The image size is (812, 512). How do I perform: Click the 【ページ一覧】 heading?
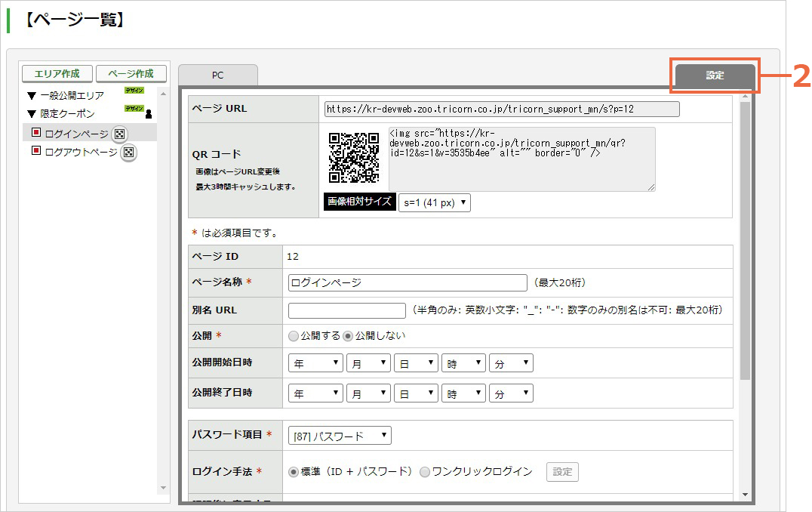point(75,20)
